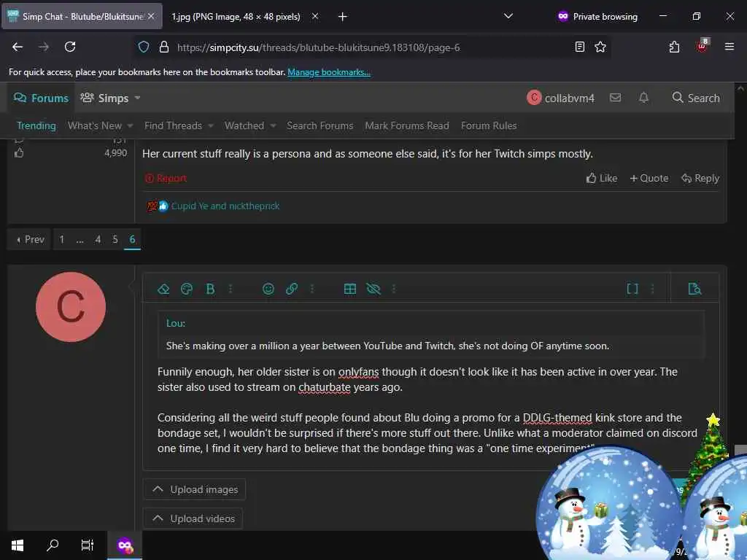Click Mark Forums Read

point(407,125)
